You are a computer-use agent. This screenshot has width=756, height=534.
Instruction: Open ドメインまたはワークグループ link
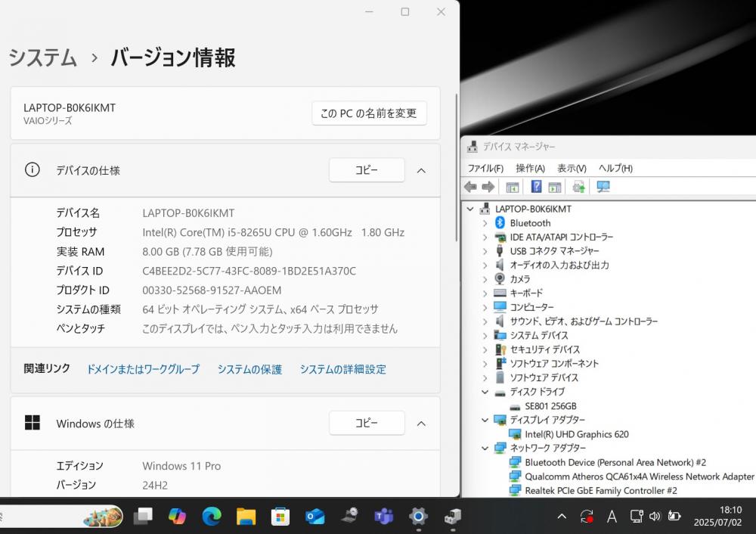click(143, 369)
